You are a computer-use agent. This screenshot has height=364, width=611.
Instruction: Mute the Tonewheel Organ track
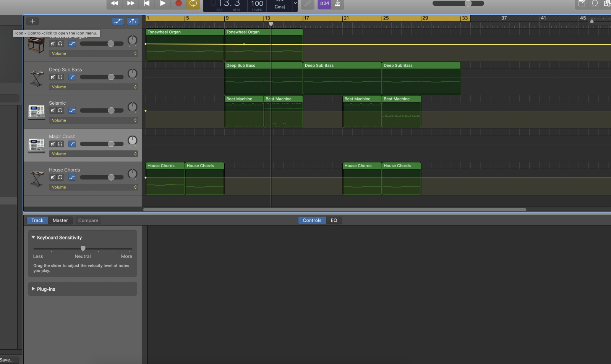point(53,44)
